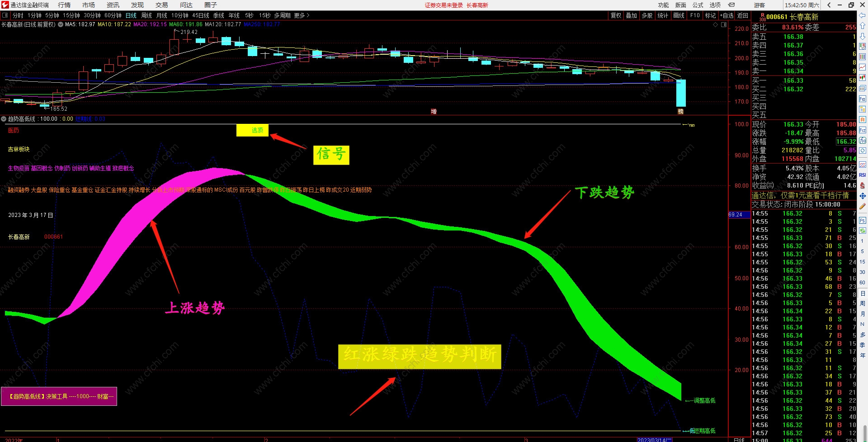Switch to 分时 chart tab

(x=18, y=15)
